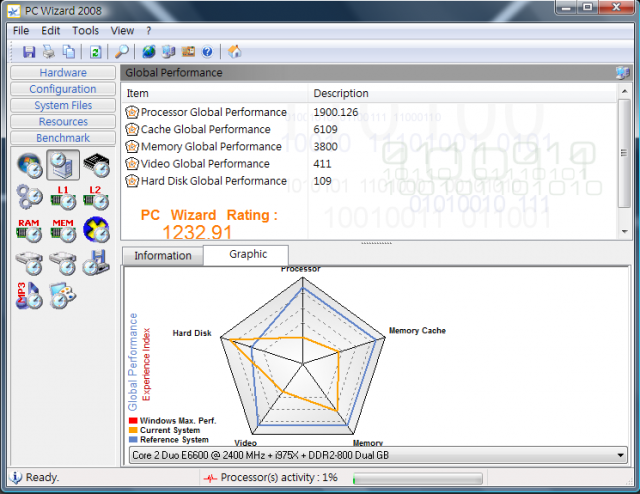Select Processor Global Performance row
The image size is (640, 494).
(370, 112)
